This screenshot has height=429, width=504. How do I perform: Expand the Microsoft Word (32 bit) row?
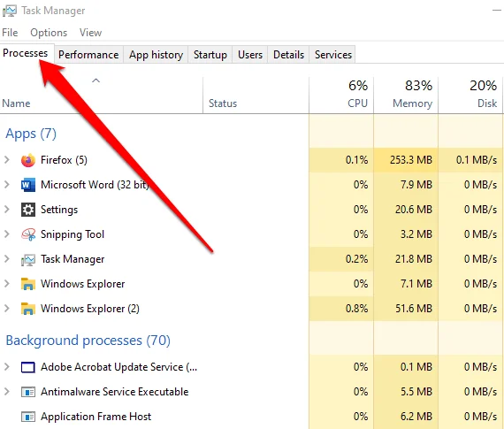click(7, 185)
